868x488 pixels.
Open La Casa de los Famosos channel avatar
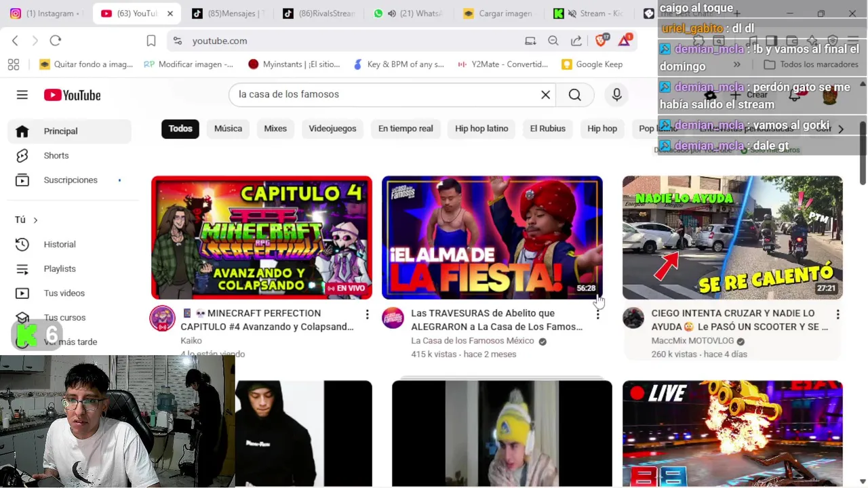[393, 319]
